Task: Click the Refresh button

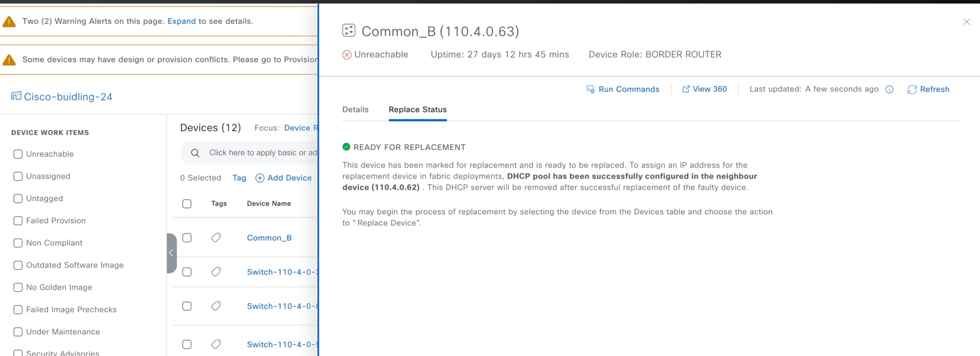Action: click(929, 89)
